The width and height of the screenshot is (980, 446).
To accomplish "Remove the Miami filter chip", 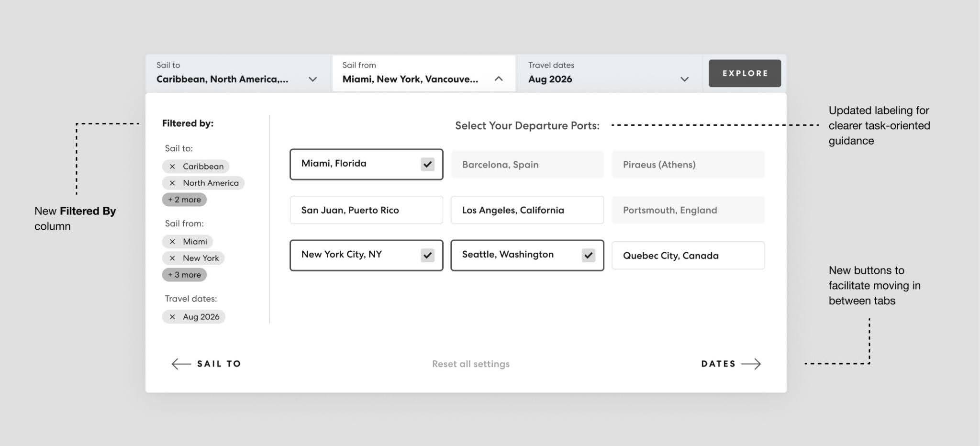I will [172, 242].
